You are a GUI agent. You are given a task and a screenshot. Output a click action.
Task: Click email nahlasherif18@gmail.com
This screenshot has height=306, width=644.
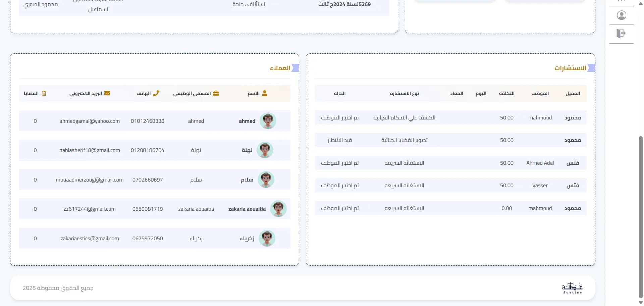(x=90, y=150)
